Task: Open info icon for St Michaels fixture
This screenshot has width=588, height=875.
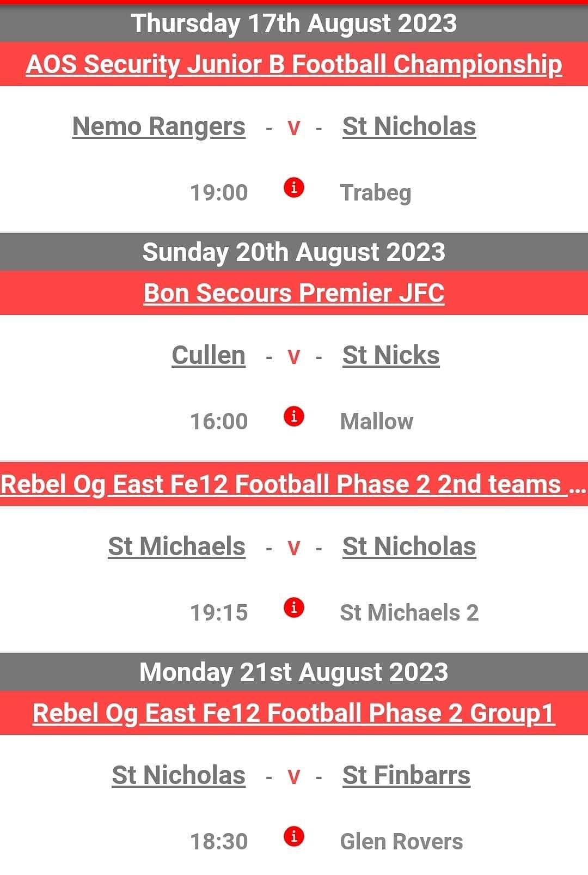Action: (294, 607)
